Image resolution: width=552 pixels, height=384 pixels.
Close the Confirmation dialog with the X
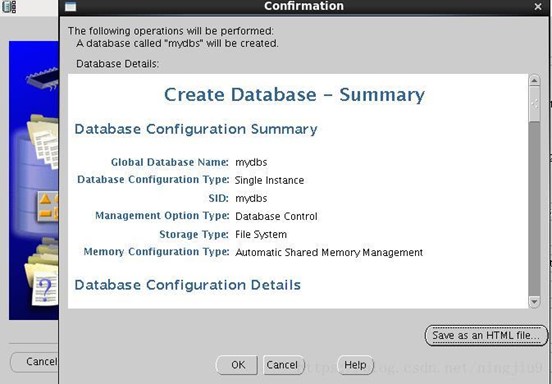click(538, 6)
